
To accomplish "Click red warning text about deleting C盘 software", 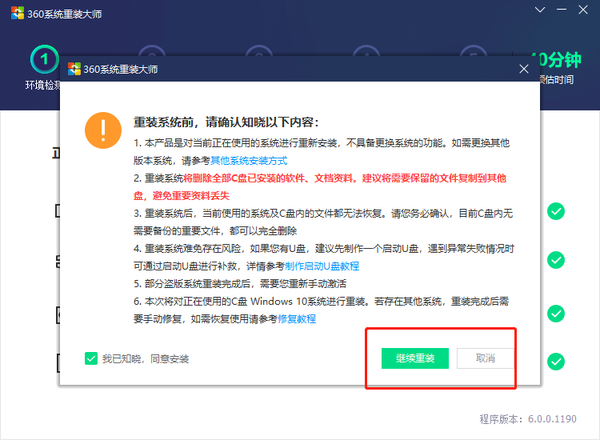I will [320, 187].
